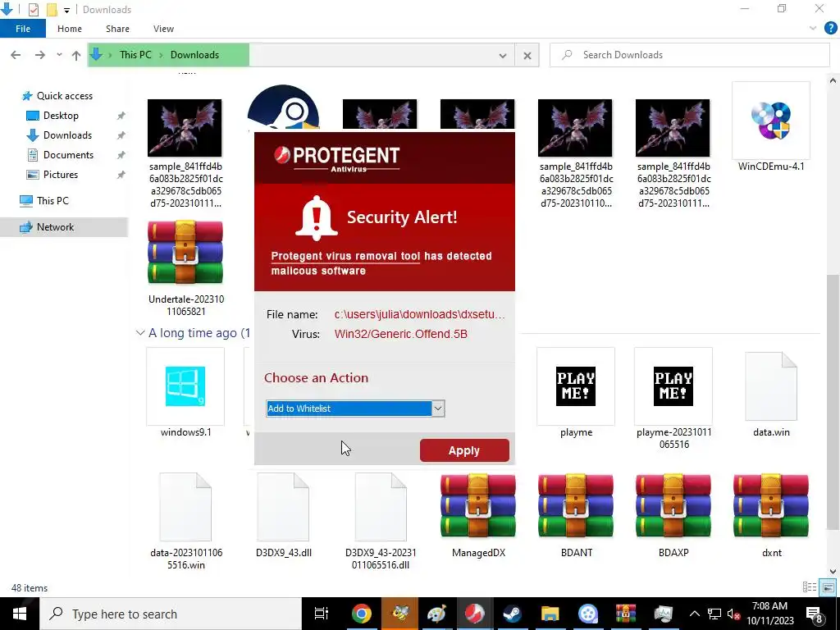The height and width of the screenshot is (630, 840).
Task: Open the recent locations dropdown arrow
Action: [59, 55]
